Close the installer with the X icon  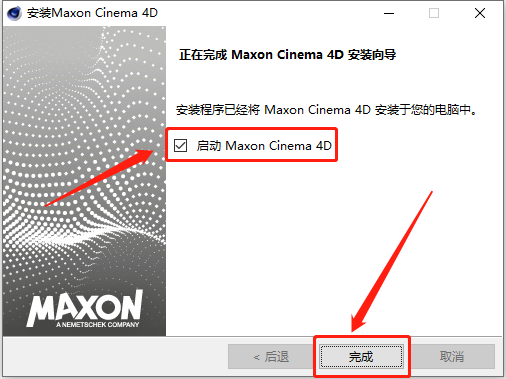point(480,13)
